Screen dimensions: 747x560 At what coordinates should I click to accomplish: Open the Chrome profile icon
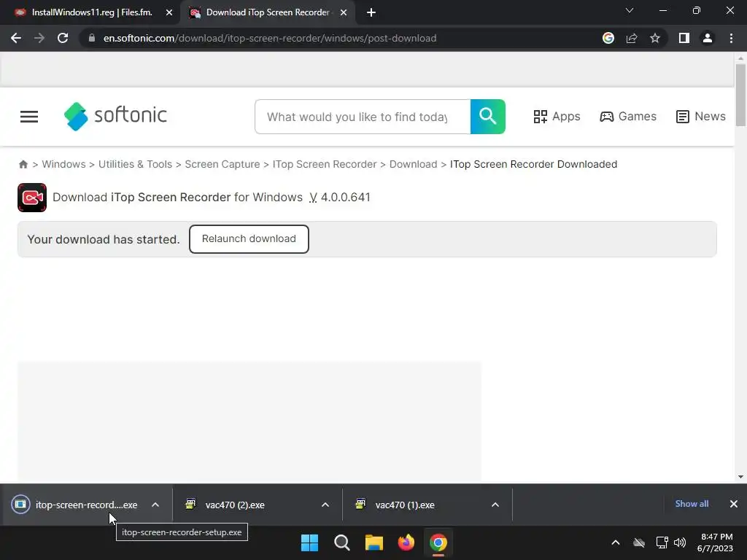(708, 38)
